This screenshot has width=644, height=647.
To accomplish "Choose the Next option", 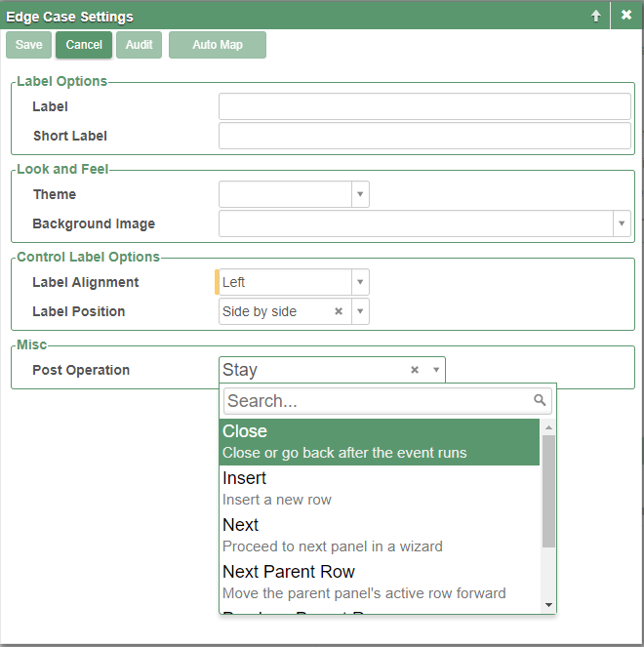I will coord(380,535).
